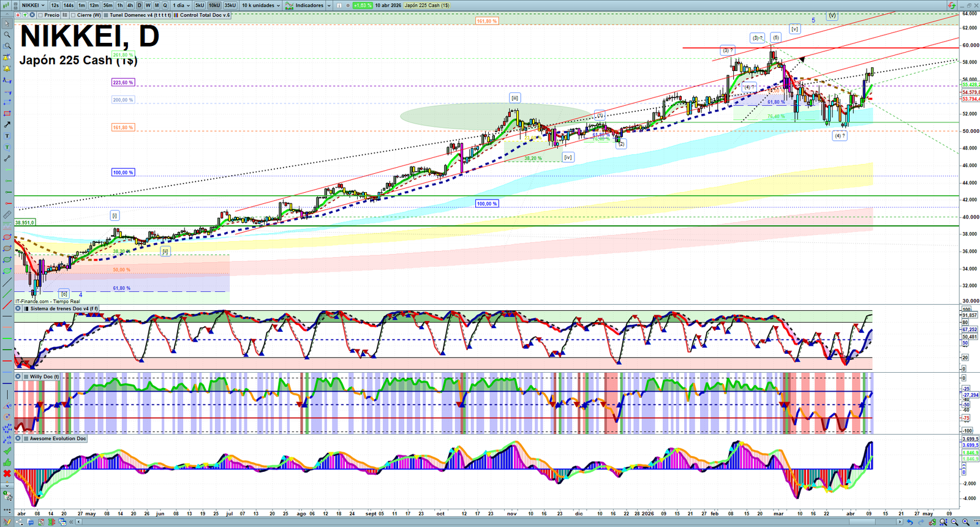
Task: Click the chart icon left of NIKKEI selector
Action: pos(7,6)
